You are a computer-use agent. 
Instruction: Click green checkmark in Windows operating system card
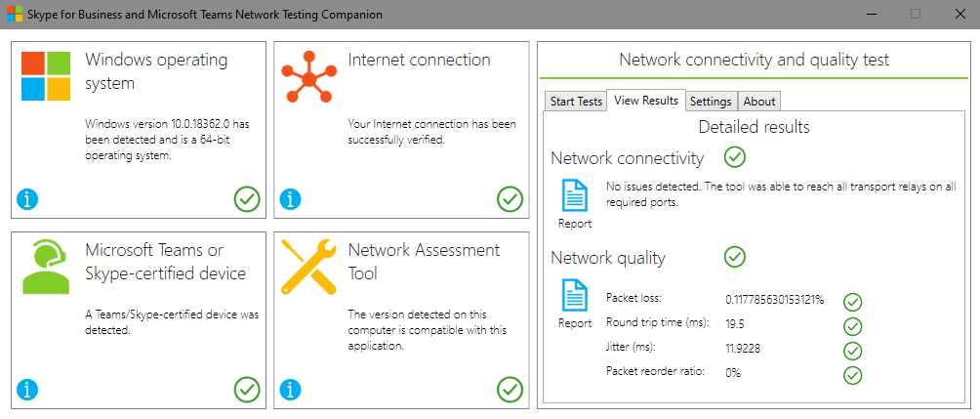click(x=247, y=199)
